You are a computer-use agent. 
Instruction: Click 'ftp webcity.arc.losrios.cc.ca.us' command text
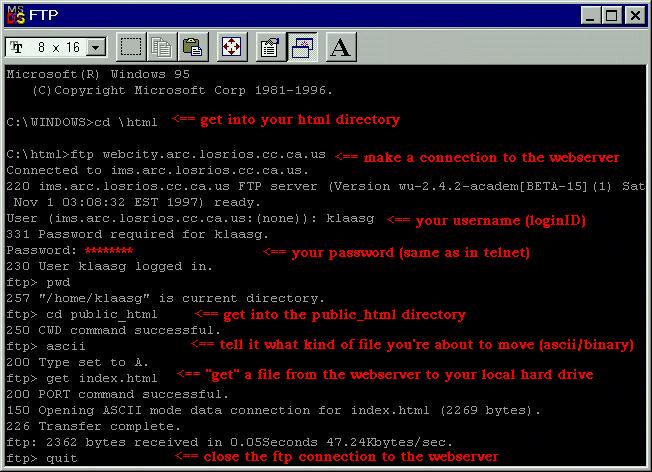click(x=198, y=154)
